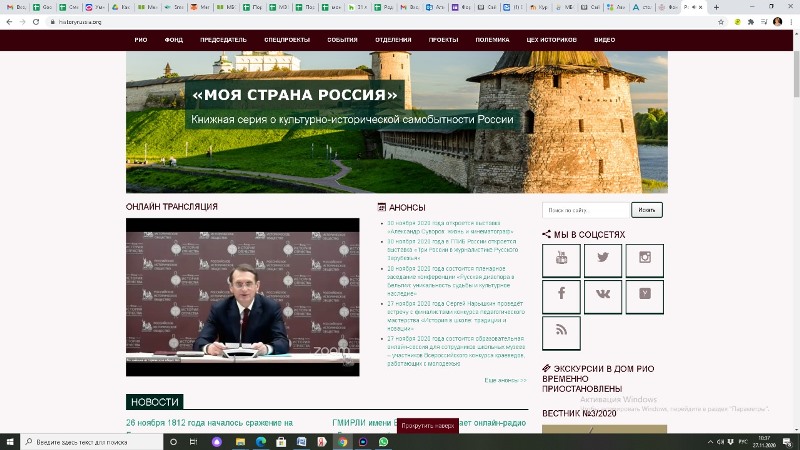Go to the ВИДЕО menu section
The image size is (800, 450).
click(604, 40)
